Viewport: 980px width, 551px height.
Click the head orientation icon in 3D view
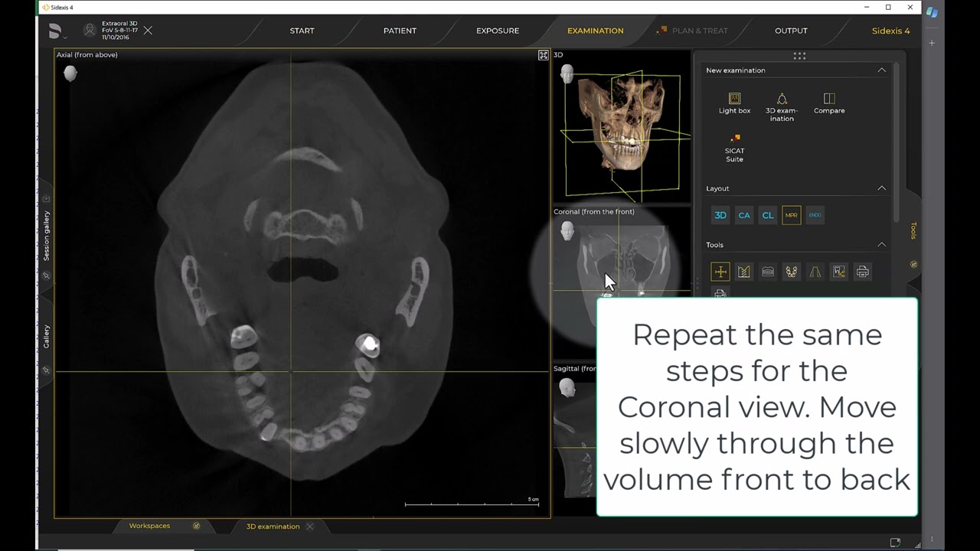click(567, 73)
